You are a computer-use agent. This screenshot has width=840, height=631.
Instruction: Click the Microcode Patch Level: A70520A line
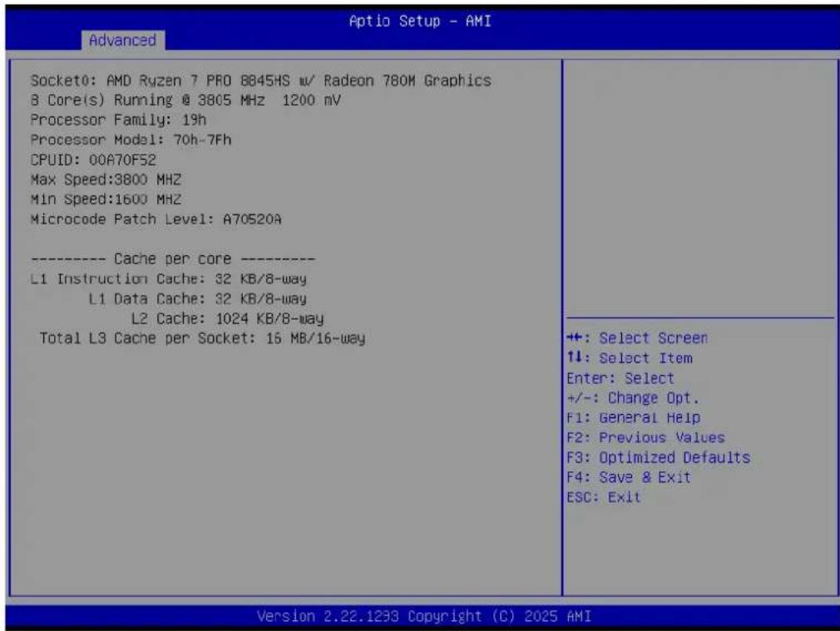(x=156, y=219)
